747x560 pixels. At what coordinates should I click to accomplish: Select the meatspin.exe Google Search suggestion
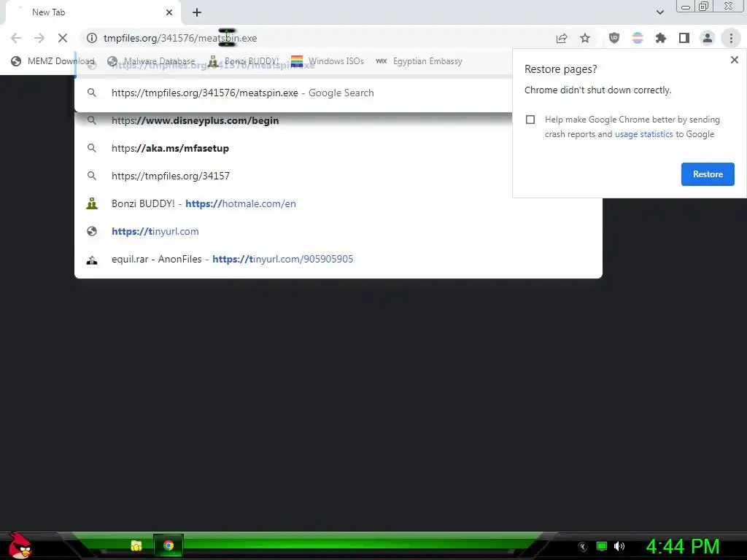(293, 93)
